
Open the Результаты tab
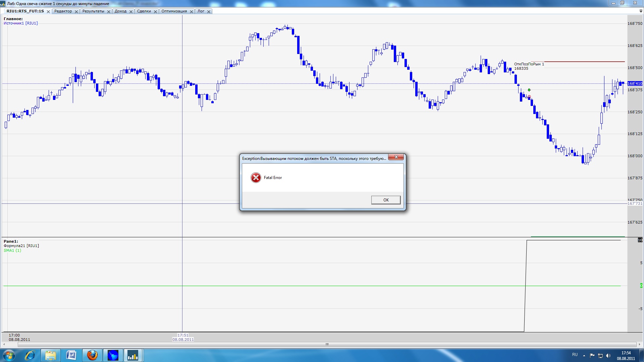point(93,11)
